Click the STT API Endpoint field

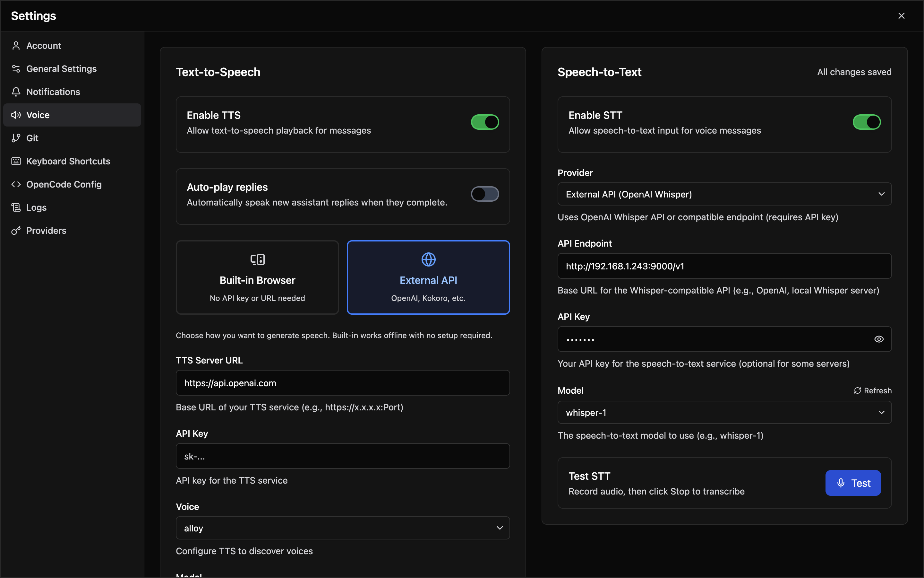(x=724, y=266)
